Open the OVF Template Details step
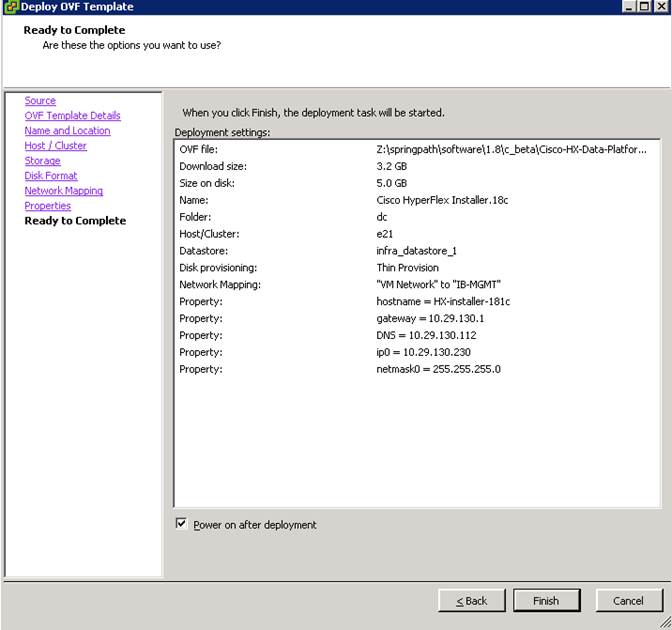This screenshot has height=630, width=672. click(72, 116)
